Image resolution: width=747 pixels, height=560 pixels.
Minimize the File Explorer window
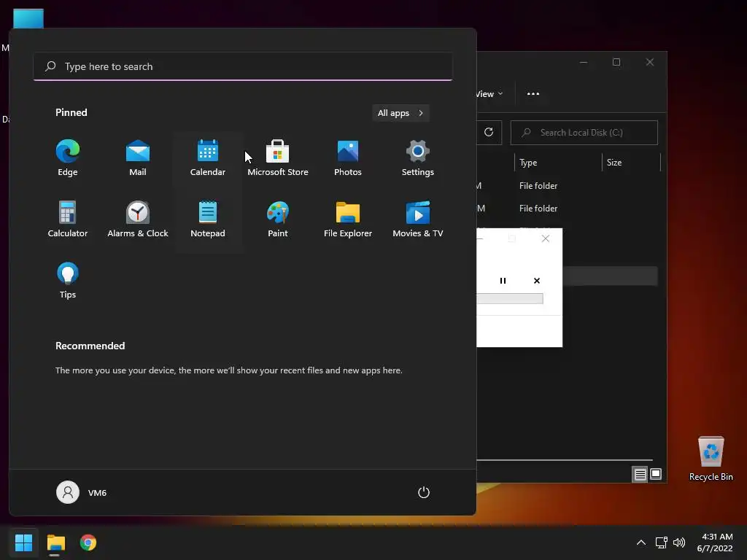584,63
